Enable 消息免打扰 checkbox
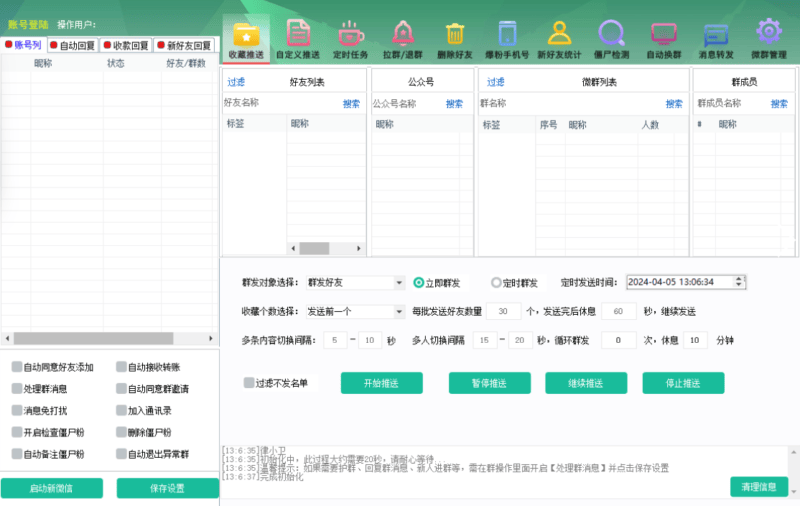 pyautogui.click(x=17, y=411)
